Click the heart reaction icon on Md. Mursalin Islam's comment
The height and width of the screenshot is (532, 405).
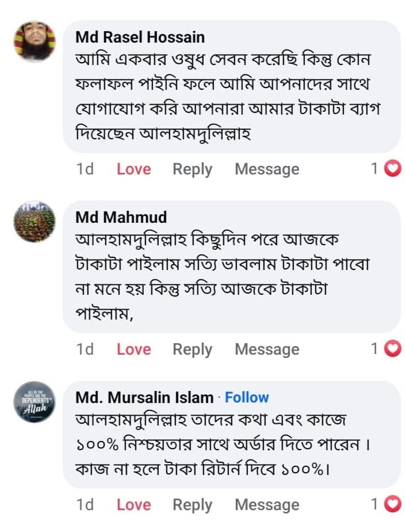click(392, 505)
